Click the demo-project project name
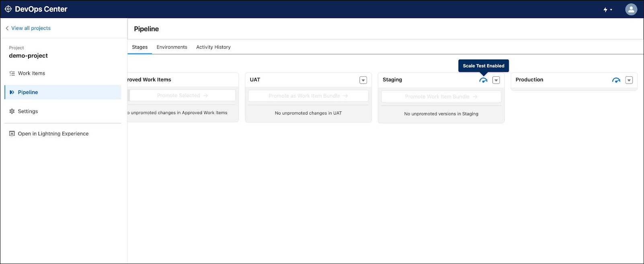644x264 pixels. click(29, 55)
